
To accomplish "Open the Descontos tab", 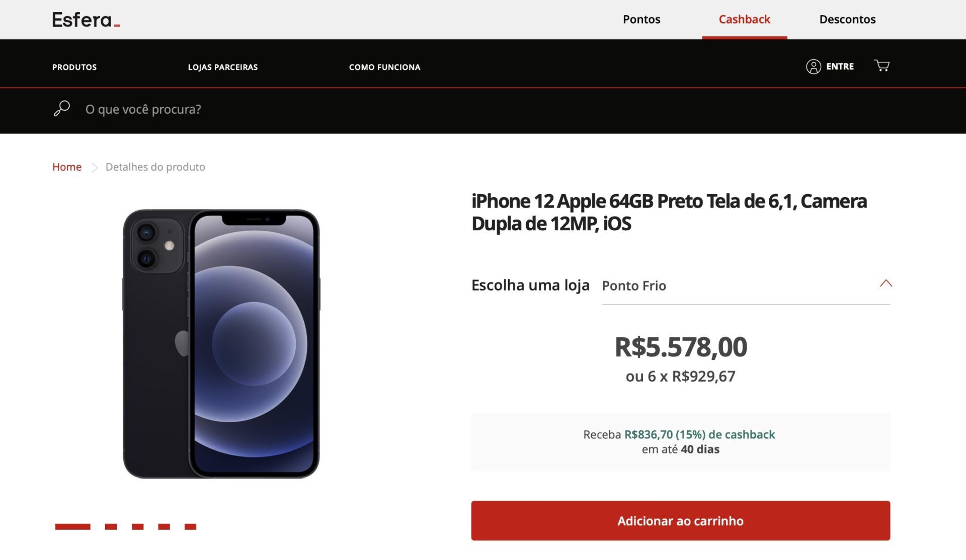I will (x=847, y=19).
